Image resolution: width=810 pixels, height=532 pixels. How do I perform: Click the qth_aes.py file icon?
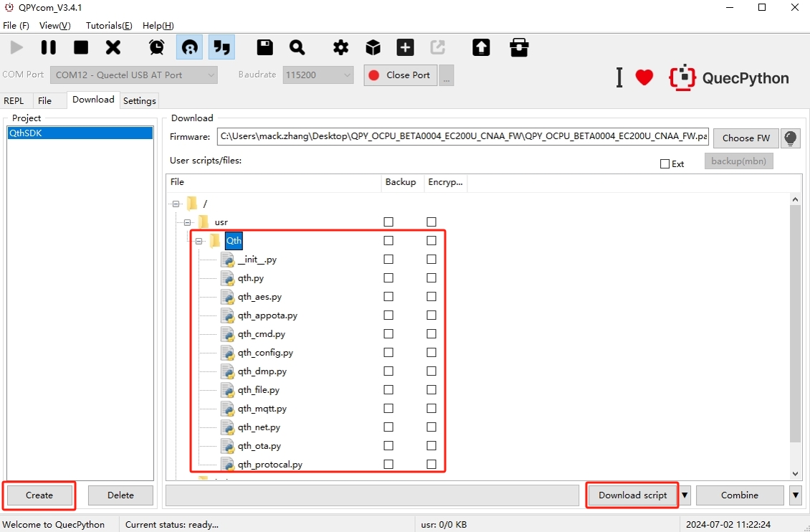(x=227, y=297)
